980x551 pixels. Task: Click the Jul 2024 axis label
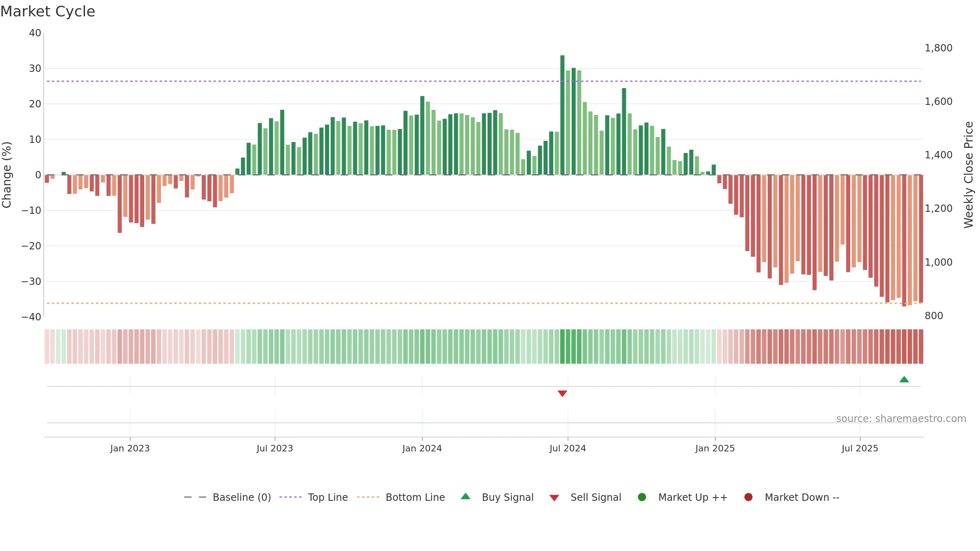click(x=568, y=449)
